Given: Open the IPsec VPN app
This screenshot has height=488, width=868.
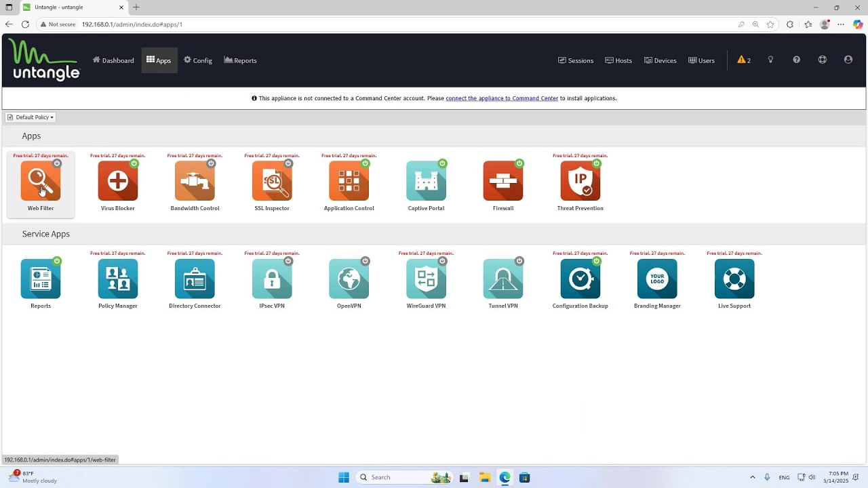Looking at the screenshot, I should (272, 279).
